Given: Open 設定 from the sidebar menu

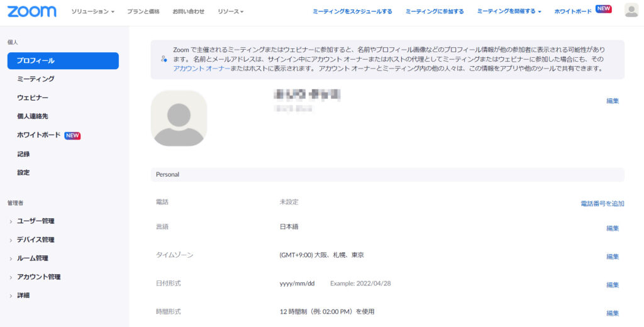Looking at the screenshot, I should tap(23, 172).
